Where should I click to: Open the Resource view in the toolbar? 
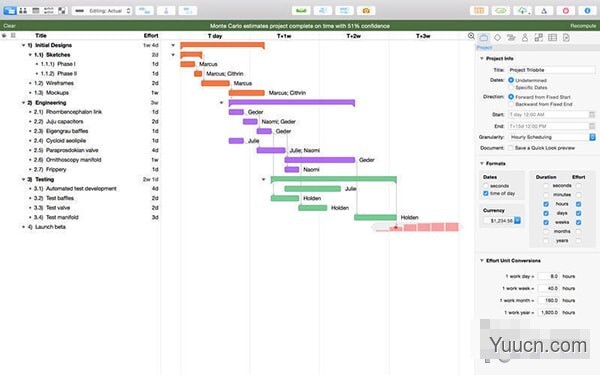pos(23,11)
